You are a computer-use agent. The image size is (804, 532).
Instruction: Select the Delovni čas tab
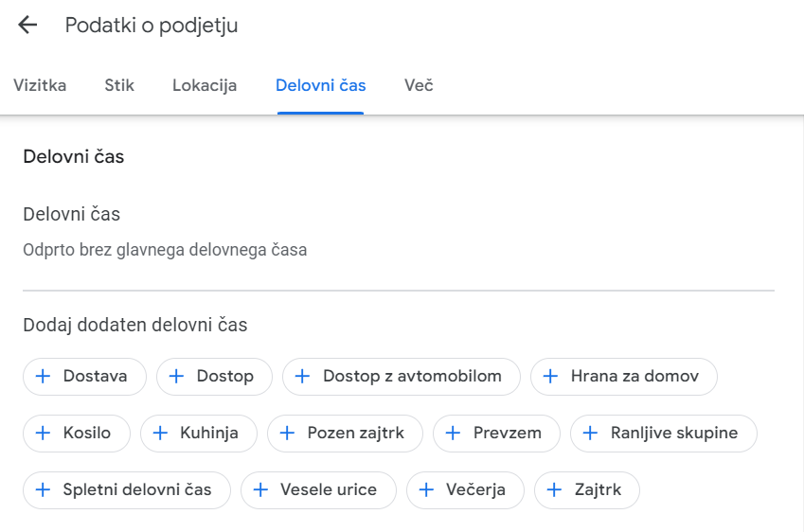pyautogui.click(x=320, y=85)
